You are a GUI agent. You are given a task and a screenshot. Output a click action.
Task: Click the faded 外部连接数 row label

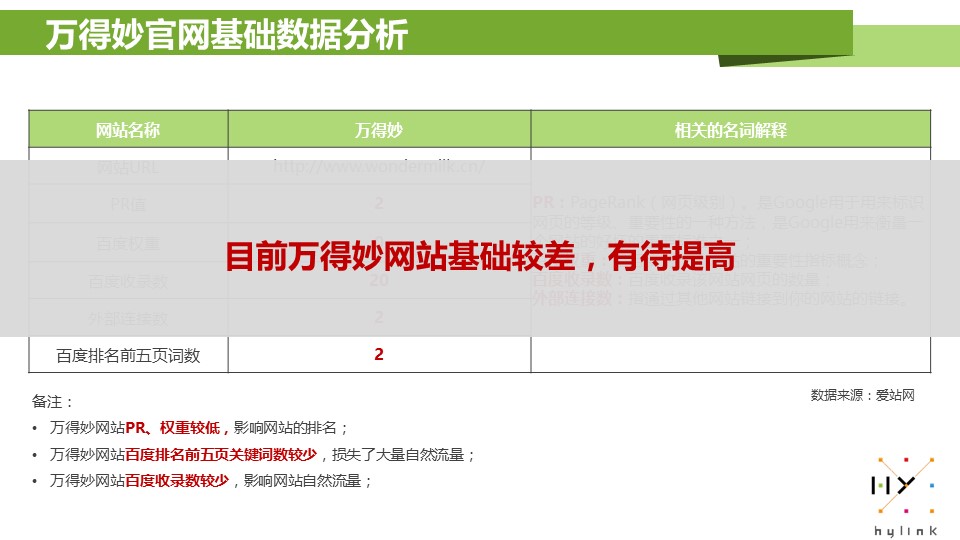128,318
